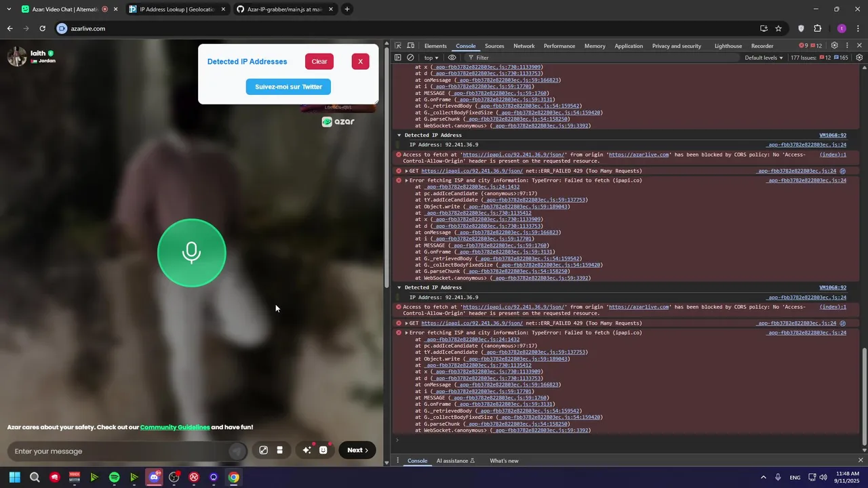Open the Chrome extensions puzzle icon
Viewport: 868px width, 488px height.
(817, 28)
